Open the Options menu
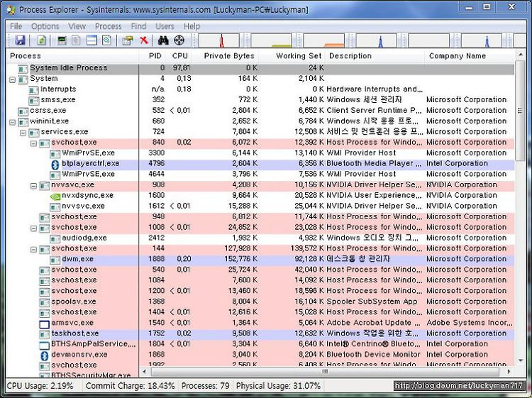Viewport: 532px width, 398px height. 45,26
